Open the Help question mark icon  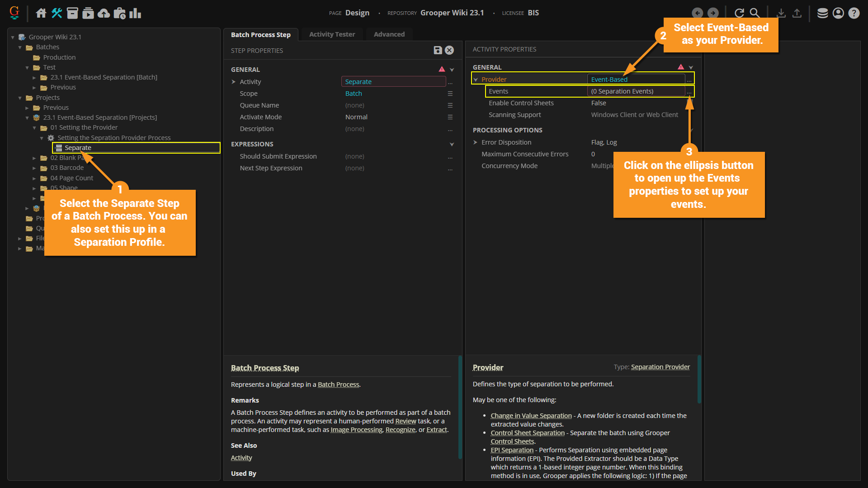coord(854,13)
